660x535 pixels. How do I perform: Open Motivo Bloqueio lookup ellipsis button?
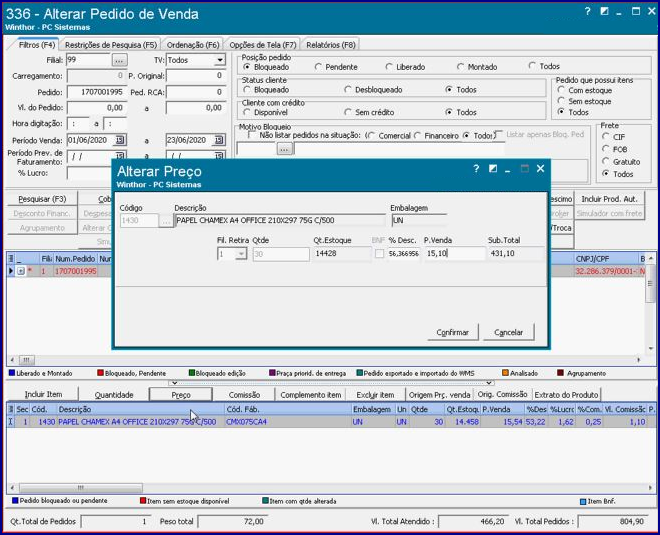tap(285, 149)
